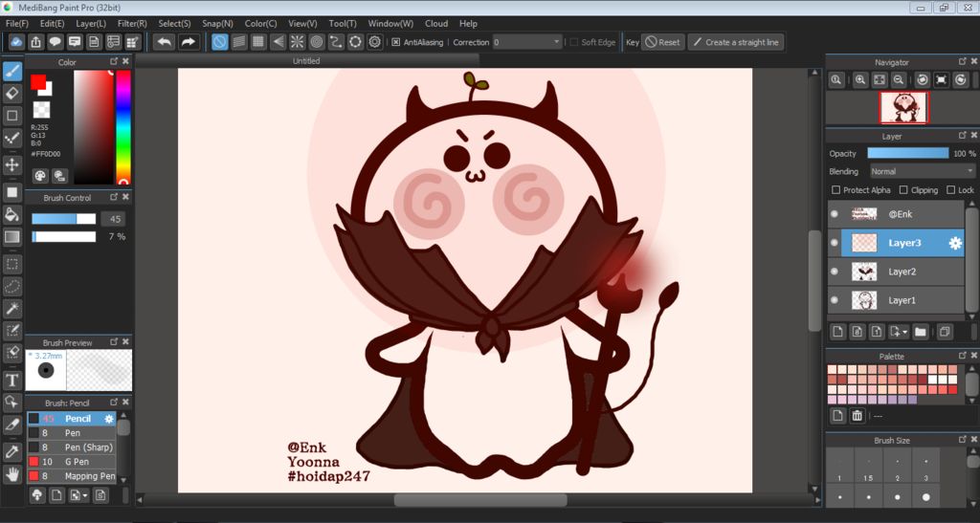Hide the @Enk layer
Viewport: 980px width, 523px height.
tap(834, 214)
